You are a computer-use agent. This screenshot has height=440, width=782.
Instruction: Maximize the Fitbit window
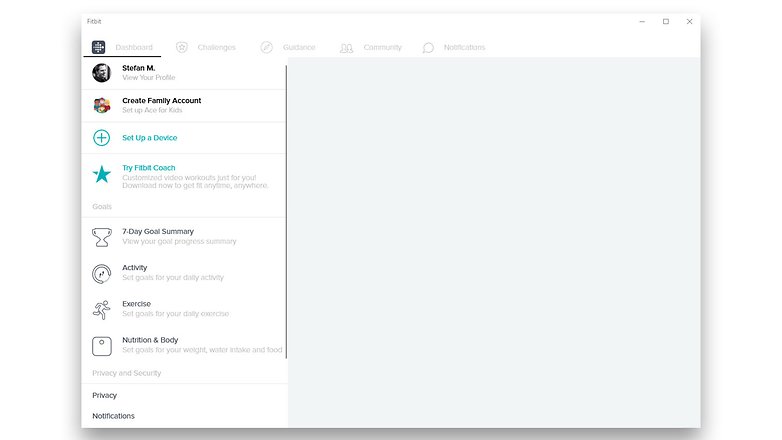click(x=666, y=21)
